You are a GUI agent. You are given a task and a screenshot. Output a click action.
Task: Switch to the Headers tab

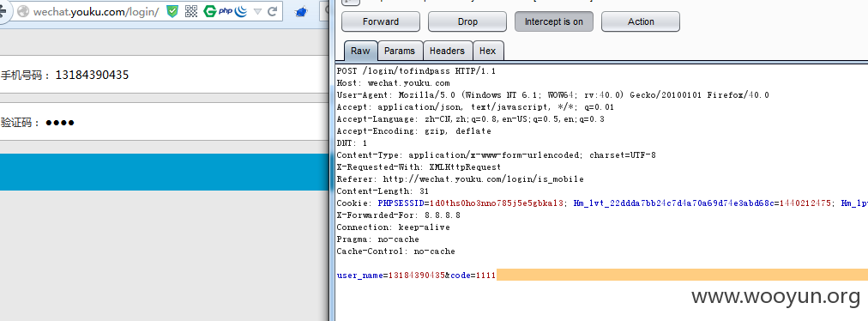(x=447, y=51)
